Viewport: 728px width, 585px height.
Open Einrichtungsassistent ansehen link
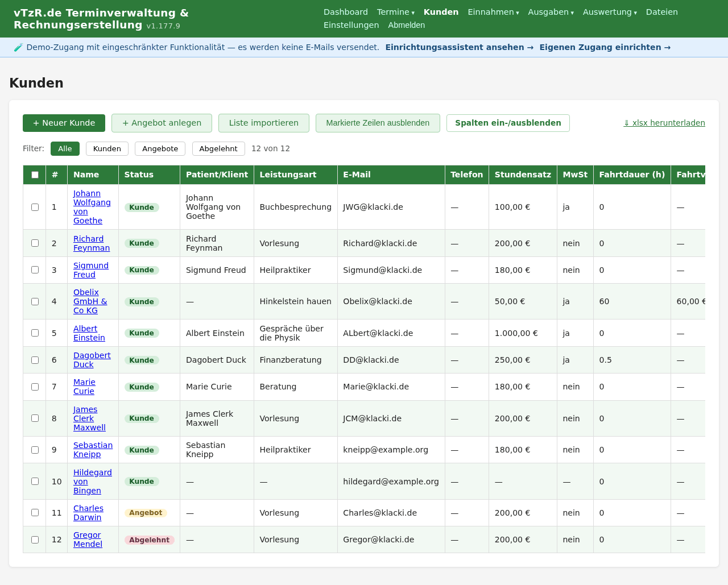(459, 47)
